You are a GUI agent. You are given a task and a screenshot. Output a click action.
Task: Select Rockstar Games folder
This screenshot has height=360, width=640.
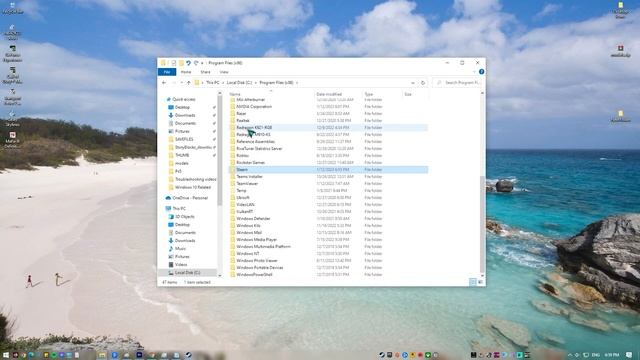click(251, 162)
